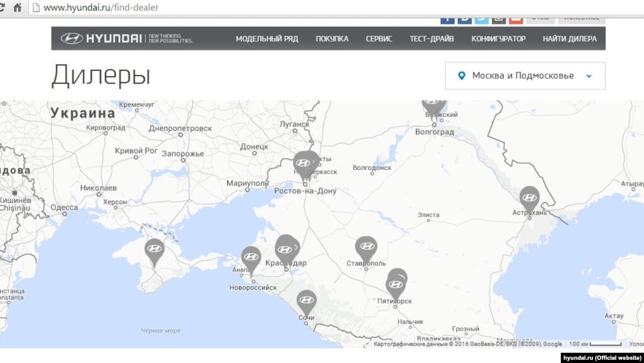
Task: Click the Дилеры page heading
Action: click(101, 76)
